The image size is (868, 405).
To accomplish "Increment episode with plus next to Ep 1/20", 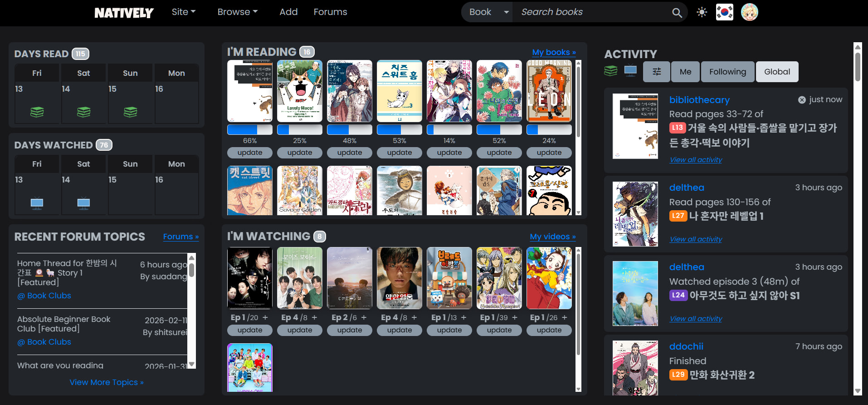I will click(x=265, y=317).
